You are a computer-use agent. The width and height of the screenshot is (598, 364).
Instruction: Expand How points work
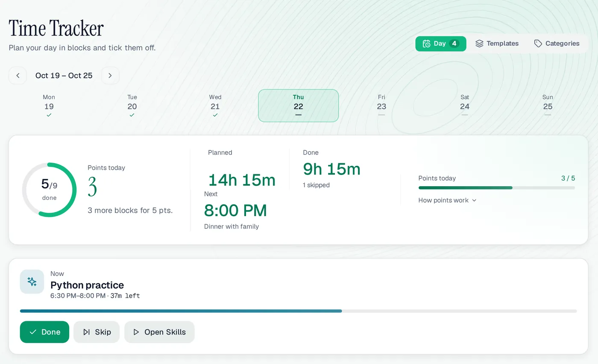pyautogui.click(x=447, y=200)
